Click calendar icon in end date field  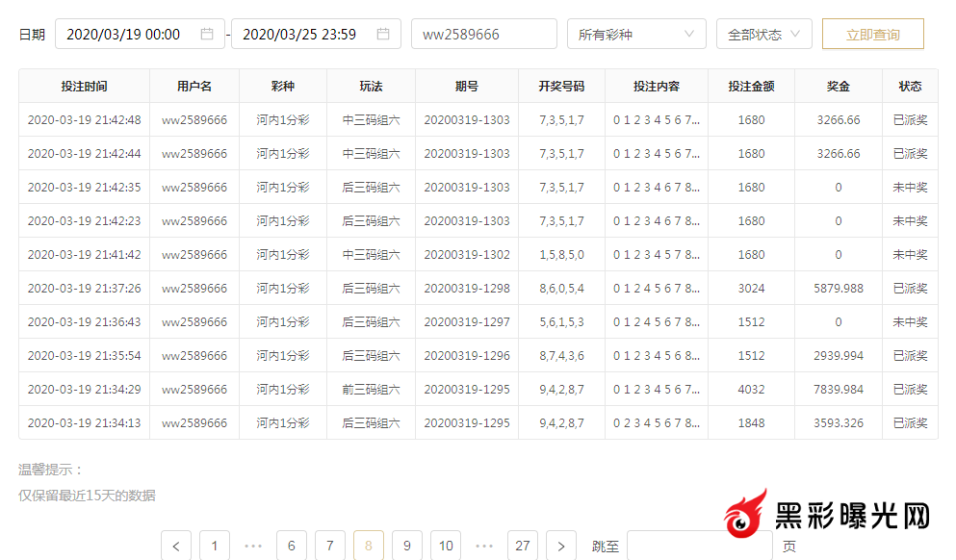pos(383,34)
